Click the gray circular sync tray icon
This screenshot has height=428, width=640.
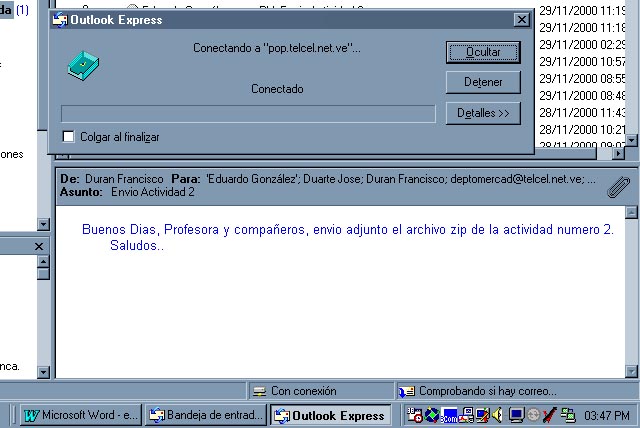[x=533, y=415]
